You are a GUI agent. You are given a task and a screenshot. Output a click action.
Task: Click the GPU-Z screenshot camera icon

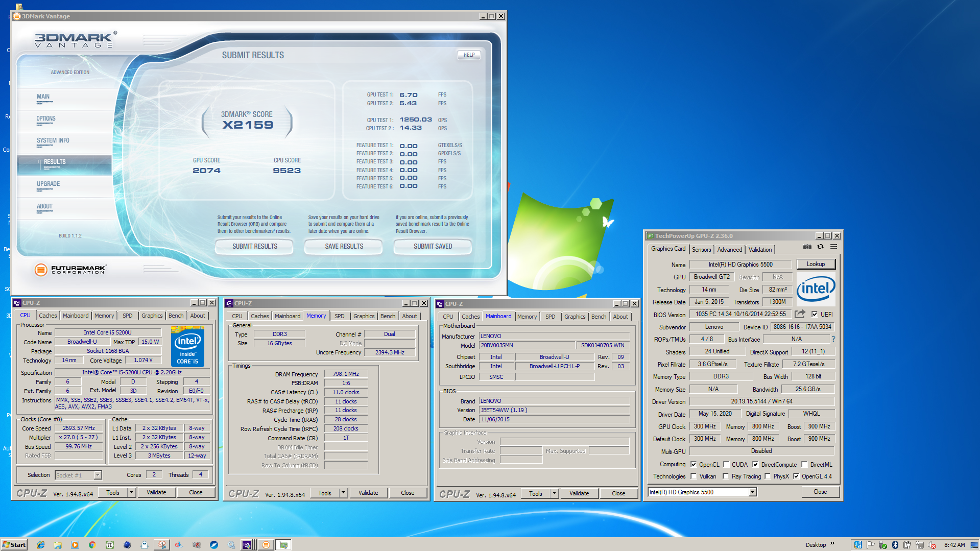point(807,247)
